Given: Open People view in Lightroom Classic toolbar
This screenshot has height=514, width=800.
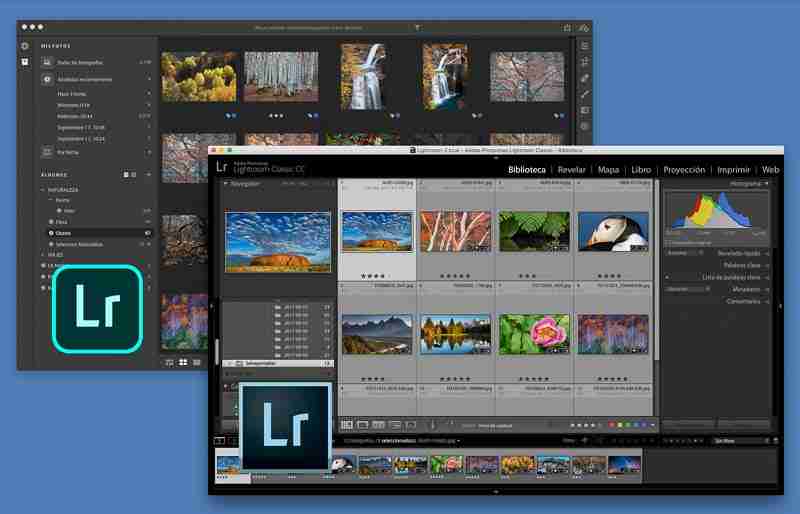Looking at the screenshot, I should 411,425.
